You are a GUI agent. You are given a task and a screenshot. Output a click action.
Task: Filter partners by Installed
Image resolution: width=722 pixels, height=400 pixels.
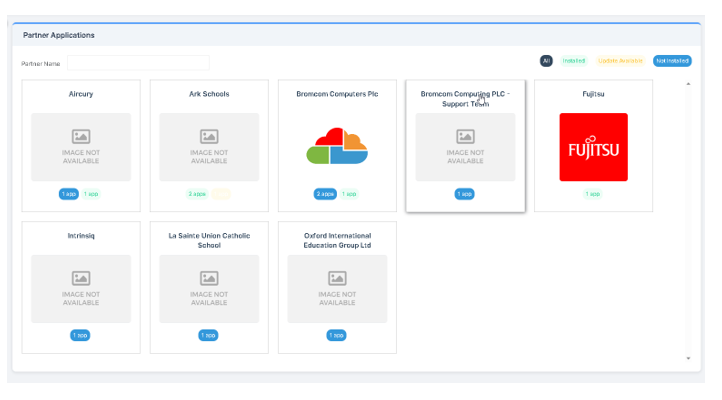click(574, 61)
